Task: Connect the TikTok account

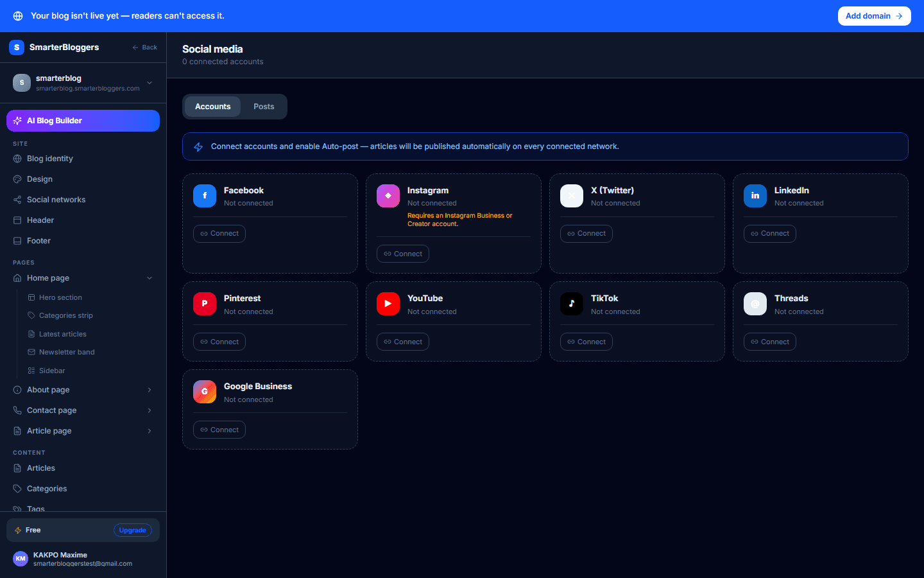Action: 586,342
